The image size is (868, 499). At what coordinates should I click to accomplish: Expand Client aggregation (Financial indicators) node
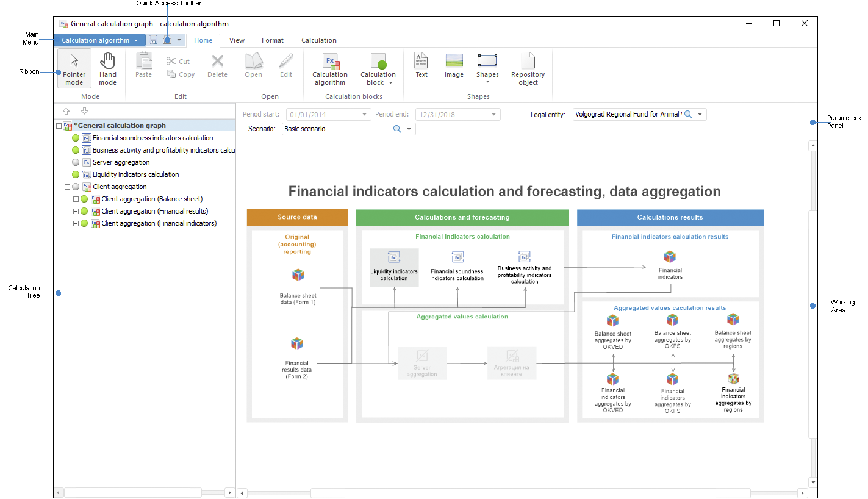click(x=76, y=223)
